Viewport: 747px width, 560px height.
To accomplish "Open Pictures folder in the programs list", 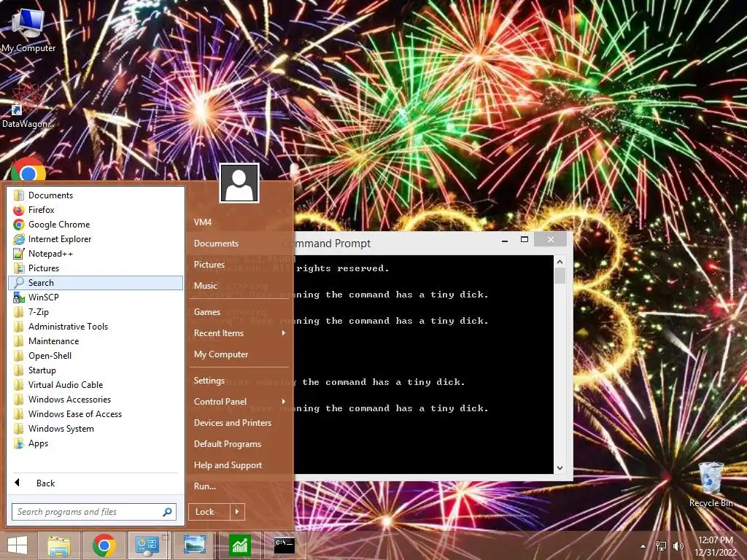I will pos(96,268).
